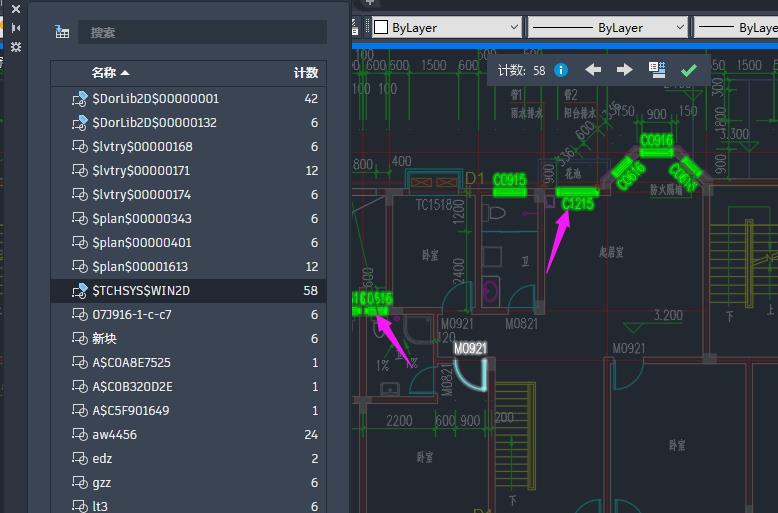Zoom to next counted object arrow
The width and height of the screenshot is (778, 513).
pyautogui.click(x=625, y=70)
